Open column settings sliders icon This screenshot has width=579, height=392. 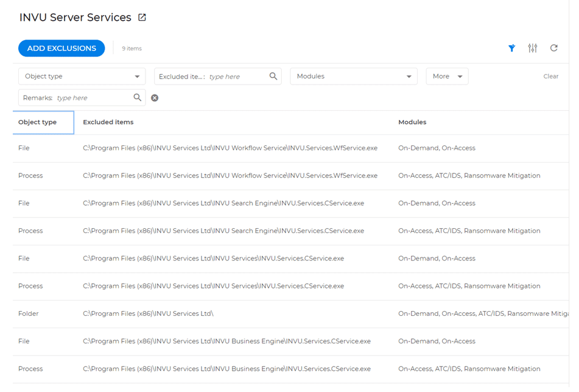coord(533,48)
